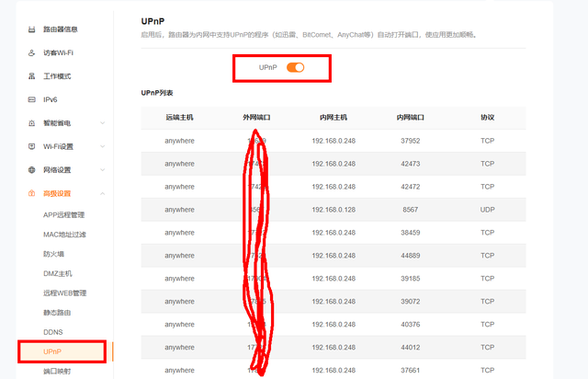
Task: Click internal port value 39185
Action: click(x=411, y=279)
